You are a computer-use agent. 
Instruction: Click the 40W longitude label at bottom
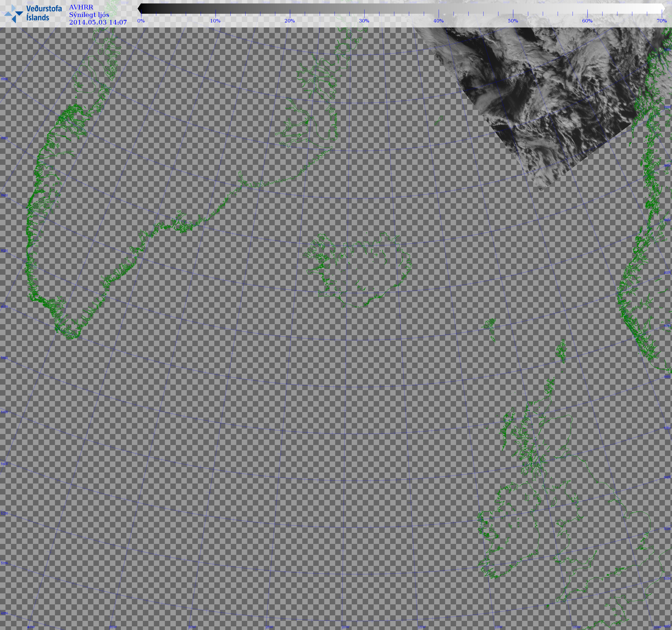31,627
